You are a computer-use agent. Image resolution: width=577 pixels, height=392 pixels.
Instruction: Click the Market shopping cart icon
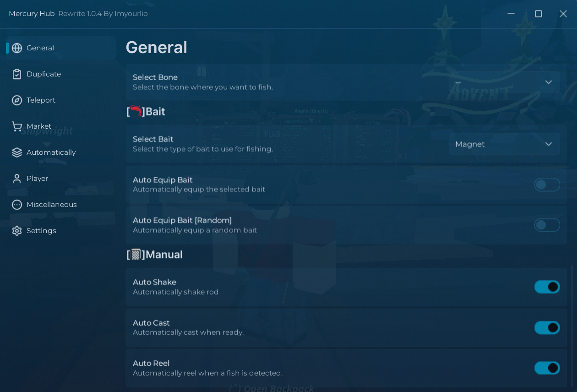tap(17, 126)
